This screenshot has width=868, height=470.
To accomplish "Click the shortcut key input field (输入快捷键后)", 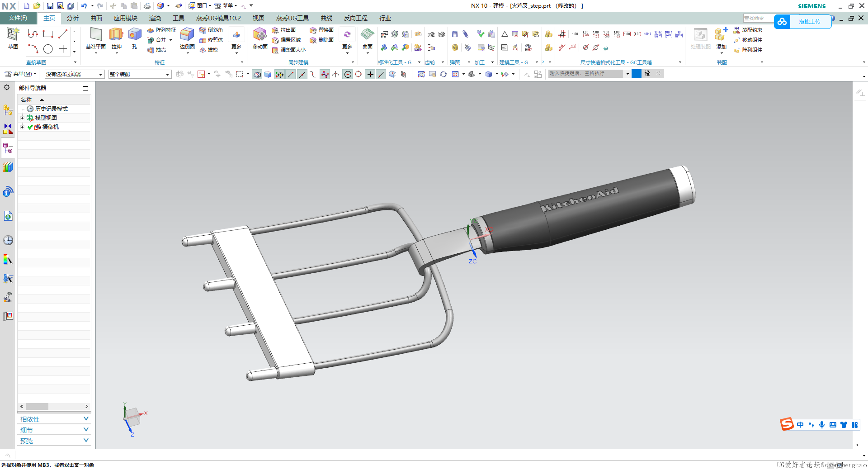I will click(586, 73).
